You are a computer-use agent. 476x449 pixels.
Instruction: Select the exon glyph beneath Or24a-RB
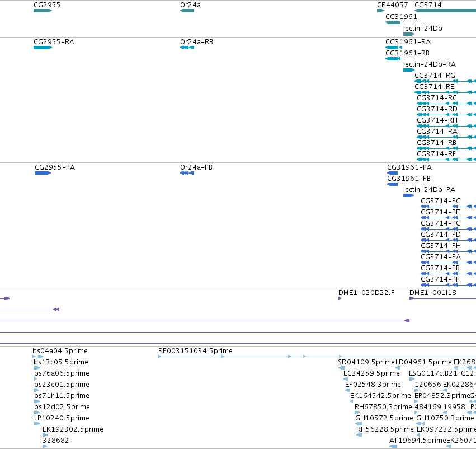(187, 48)
